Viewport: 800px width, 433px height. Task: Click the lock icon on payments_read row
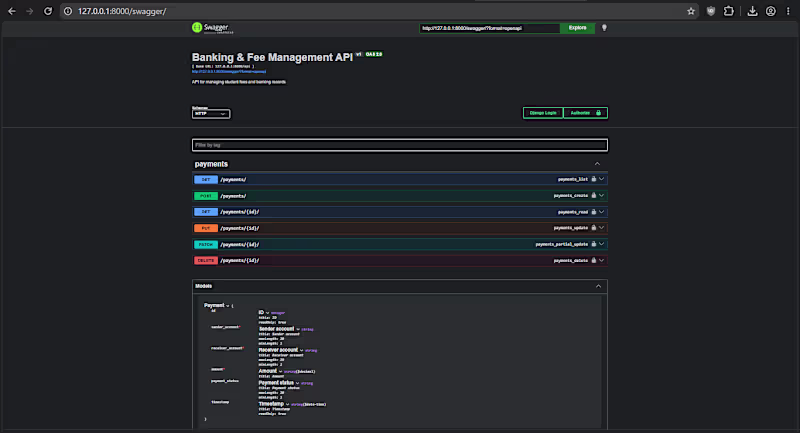pyautogui.click(x=593, y=212)
